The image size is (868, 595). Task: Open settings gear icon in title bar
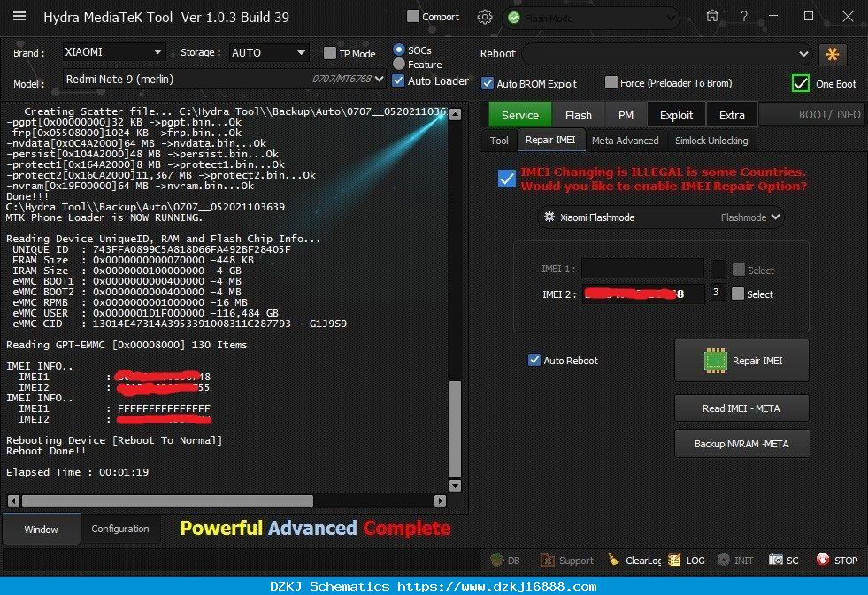pos(484,17)
